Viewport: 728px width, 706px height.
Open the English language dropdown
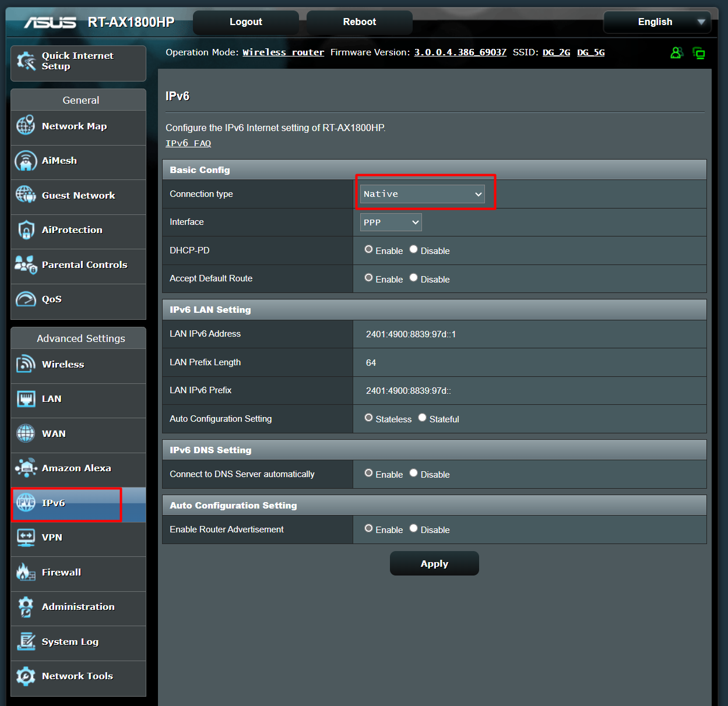657,22
